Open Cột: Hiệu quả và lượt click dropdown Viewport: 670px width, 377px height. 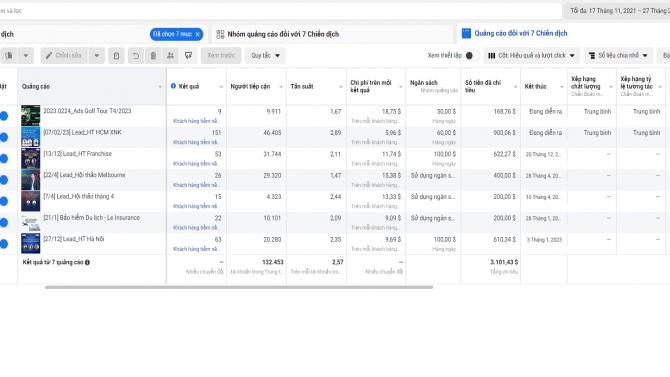pyautogui.click(x=532, y=56)
